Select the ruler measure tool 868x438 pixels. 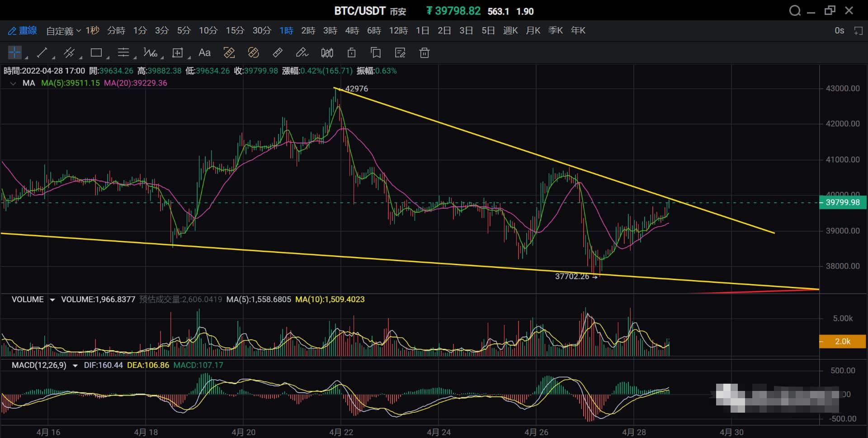click(278, 53)
